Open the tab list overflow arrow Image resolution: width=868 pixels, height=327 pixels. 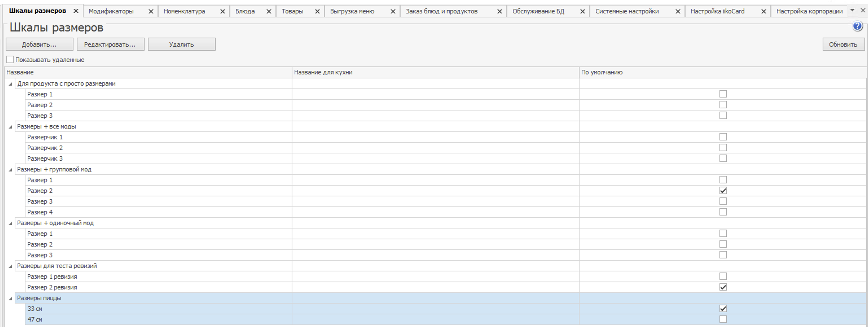[x=852, y=10]
